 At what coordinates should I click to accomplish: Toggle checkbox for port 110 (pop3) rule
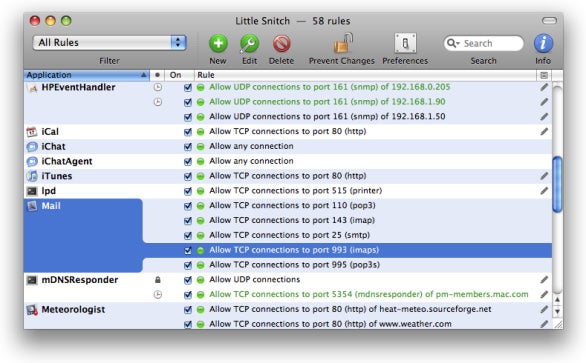[x=188, y=206]
